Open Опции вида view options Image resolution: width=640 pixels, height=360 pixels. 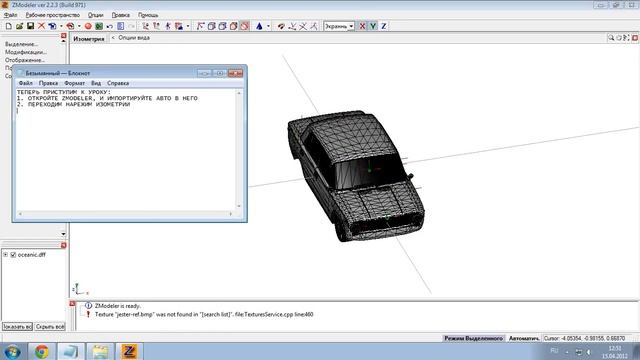tap(134, 38)
